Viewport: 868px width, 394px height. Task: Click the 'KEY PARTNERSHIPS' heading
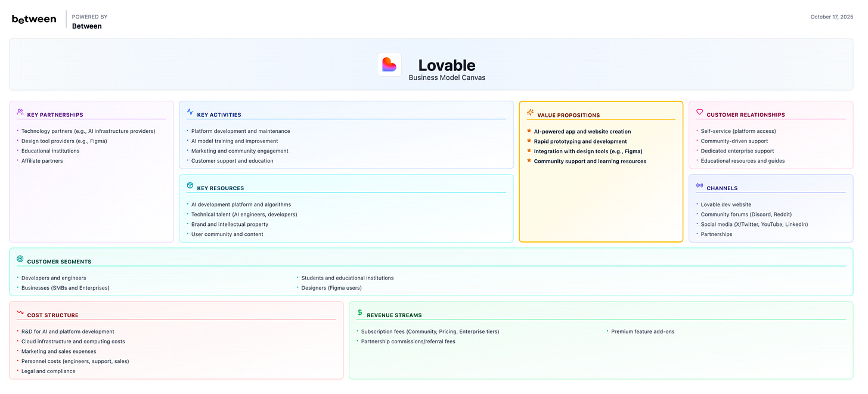click(x=55, y=115)
